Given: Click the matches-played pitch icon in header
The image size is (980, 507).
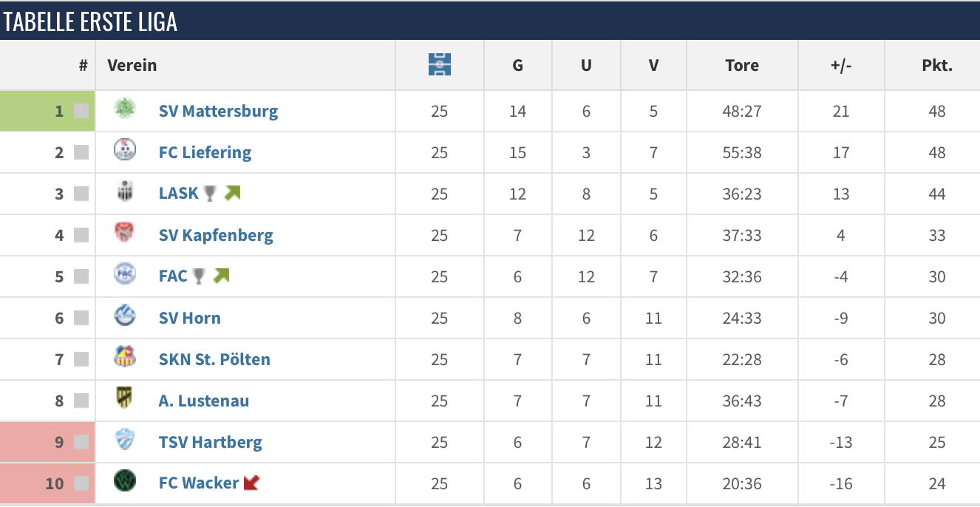Looking at the screenshot, I should tap(440, 64).
